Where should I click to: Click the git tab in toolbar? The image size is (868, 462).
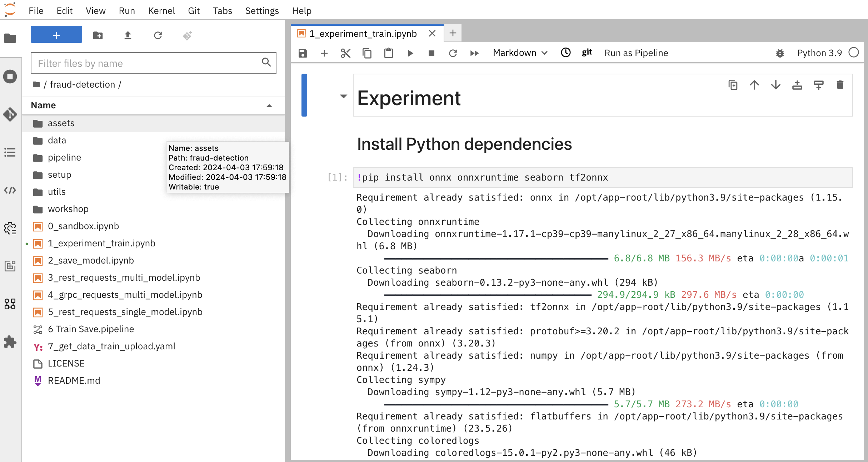pyautogui.click(x=586, y=52)
